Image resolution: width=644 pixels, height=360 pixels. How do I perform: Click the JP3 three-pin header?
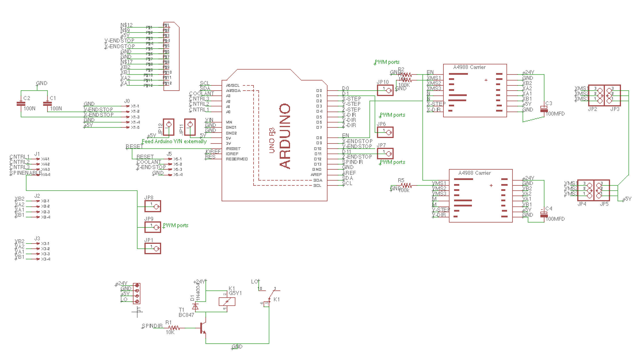click(x=612, y=95)
